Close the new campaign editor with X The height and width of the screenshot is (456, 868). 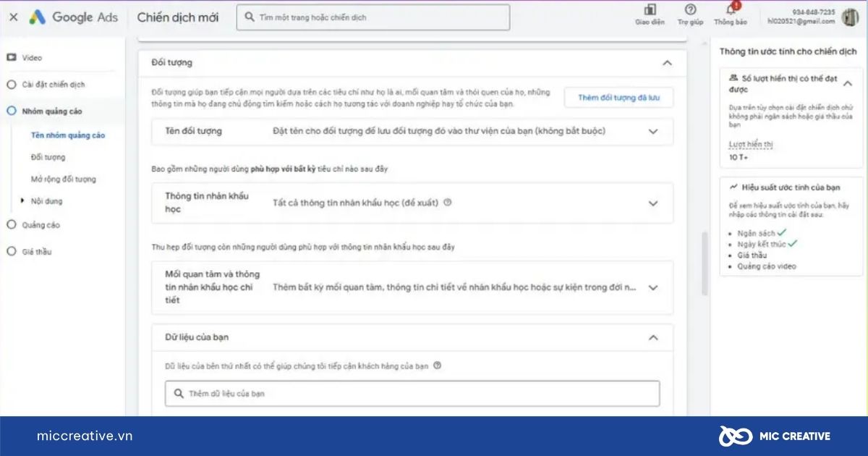tap(13, 17)
